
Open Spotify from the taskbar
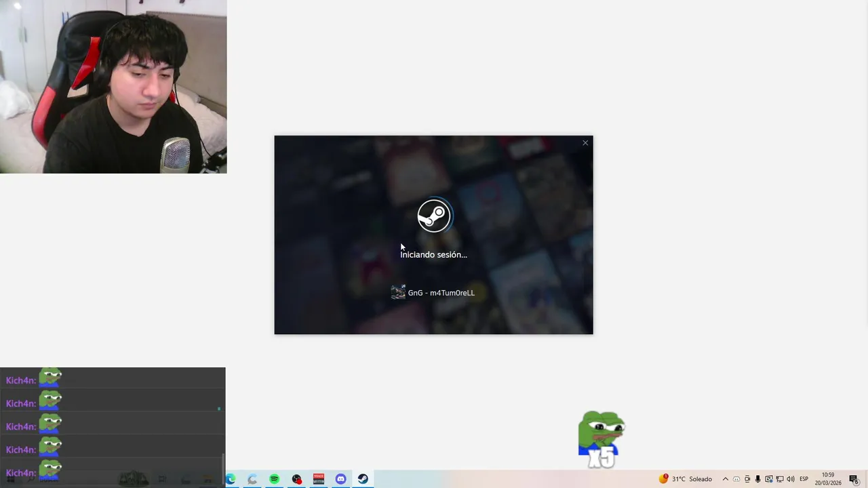click(x=274, y=479)
